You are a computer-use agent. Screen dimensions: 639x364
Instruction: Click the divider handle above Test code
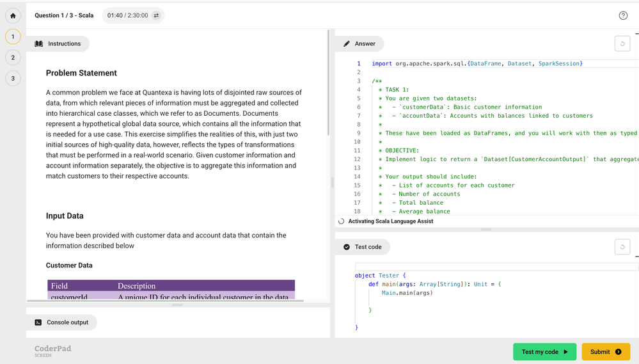coord(486,229)
